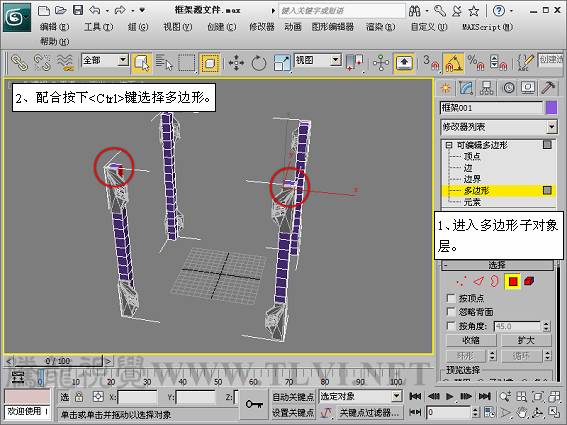Image resolution: width=567 pixels, height=425 pixels.
Task: Click the 关键点过滤器 button
Action: point(369,412)
